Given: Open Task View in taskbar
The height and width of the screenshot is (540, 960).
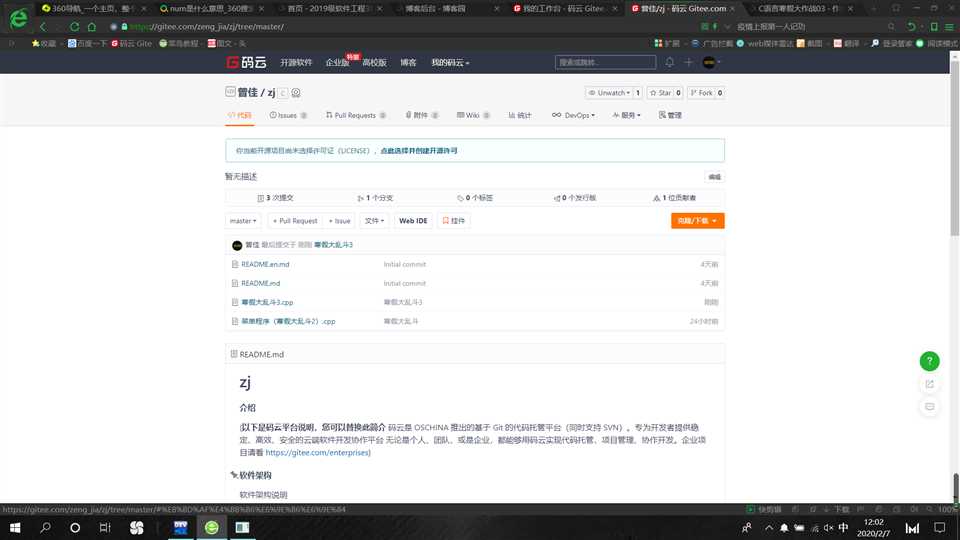Looking at the screenshot, I should (x=105, y=528).
